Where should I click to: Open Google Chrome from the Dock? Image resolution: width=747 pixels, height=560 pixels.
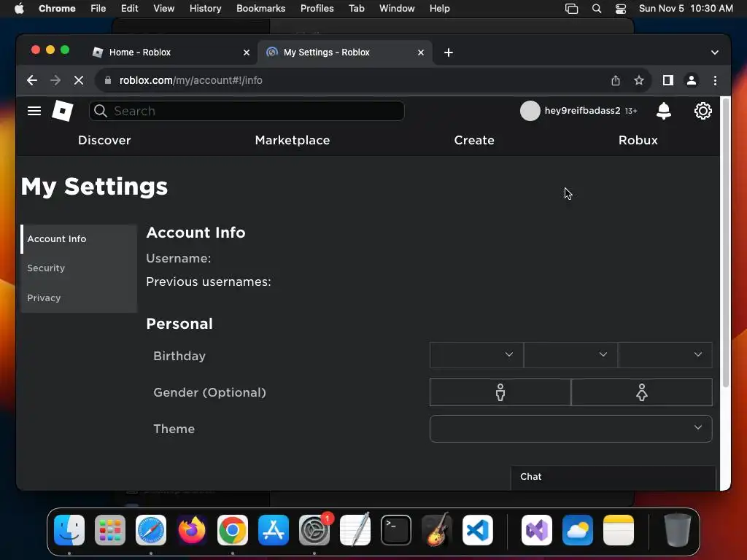coord(233,530)
